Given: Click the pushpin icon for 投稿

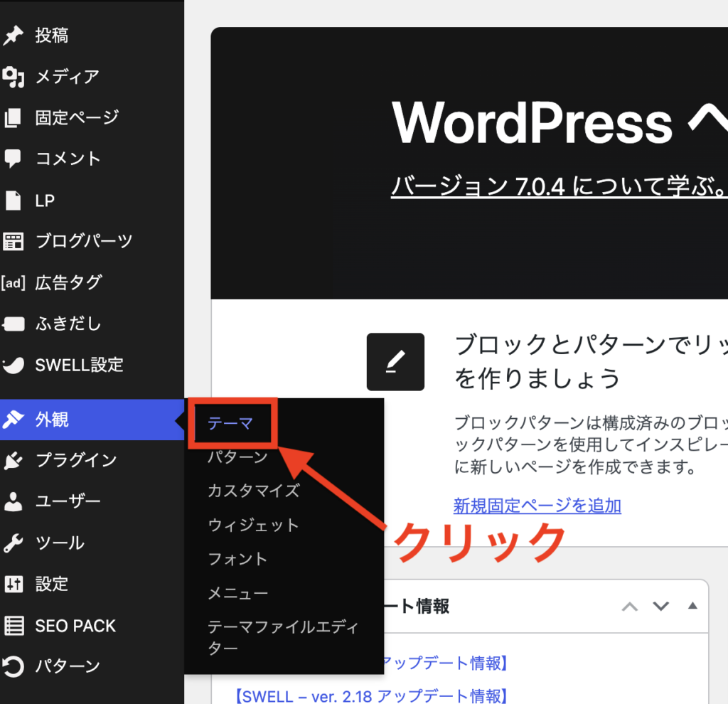Looking at the screenshot, I should click(x=13, y=36).
